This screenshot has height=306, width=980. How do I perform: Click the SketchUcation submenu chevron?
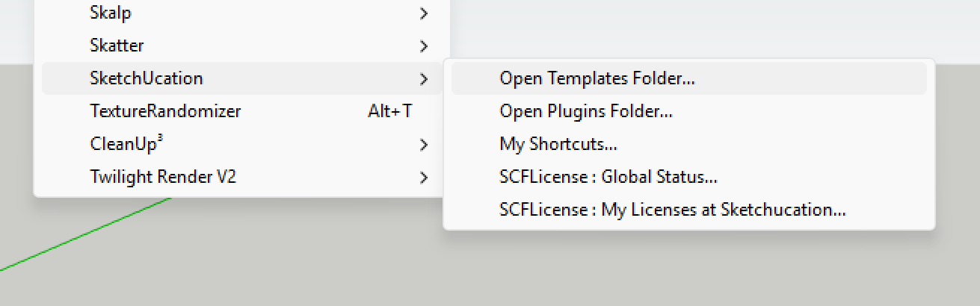pyautogui.click(x=424, y=78)
